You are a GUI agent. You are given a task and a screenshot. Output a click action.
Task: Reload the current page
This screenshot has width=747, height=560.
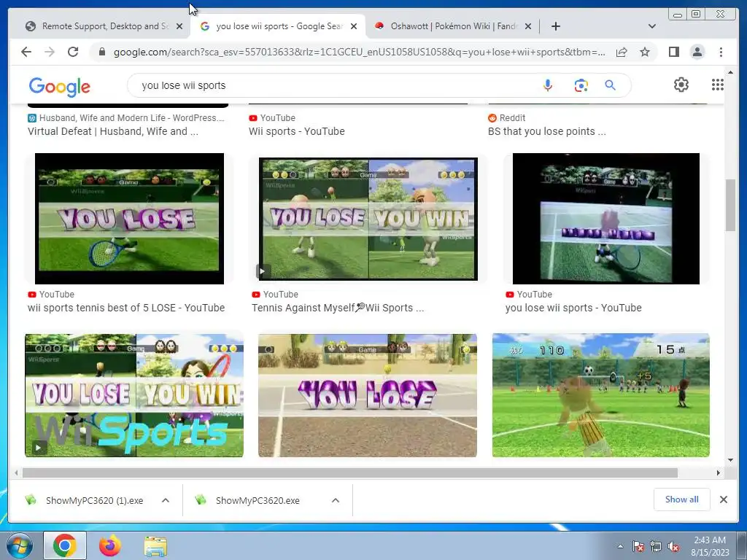pos(73,52)
